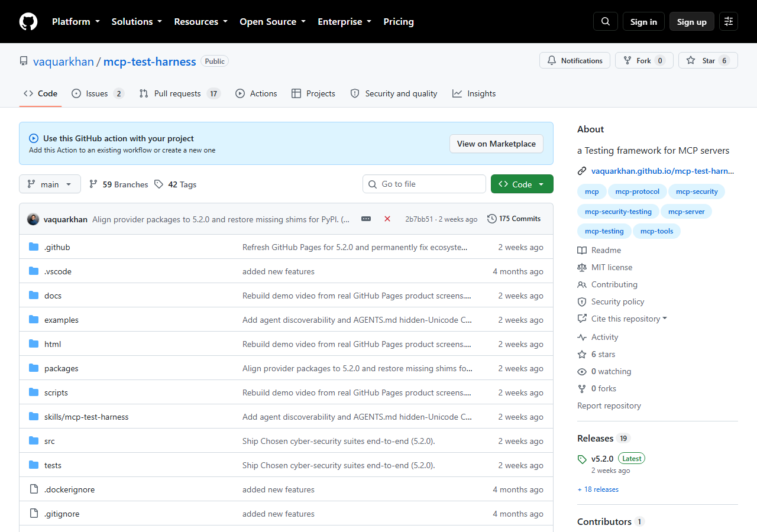The image size is (757, 532).
Task: View the 59 Branches link
Action: (x=118, y=184)
